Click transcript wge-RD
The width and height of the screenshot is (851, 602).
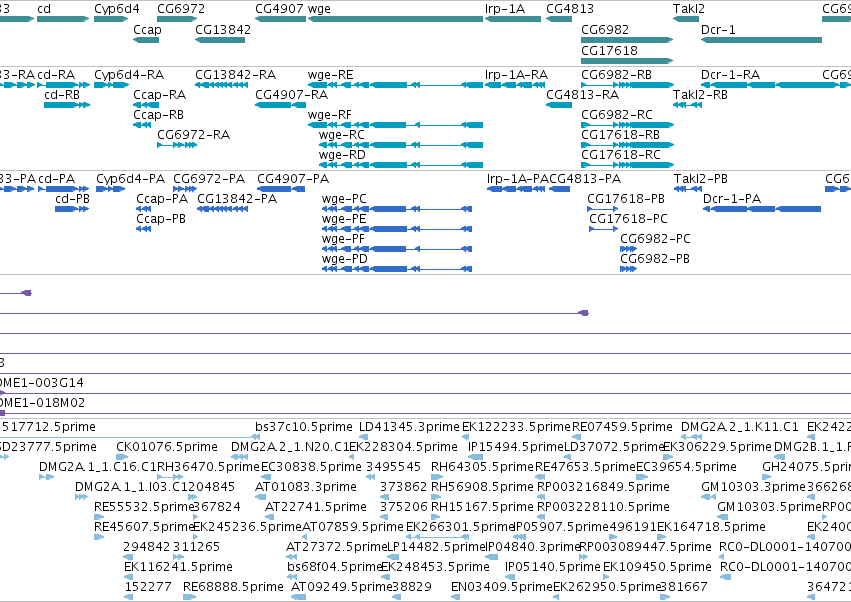point(342,155)
